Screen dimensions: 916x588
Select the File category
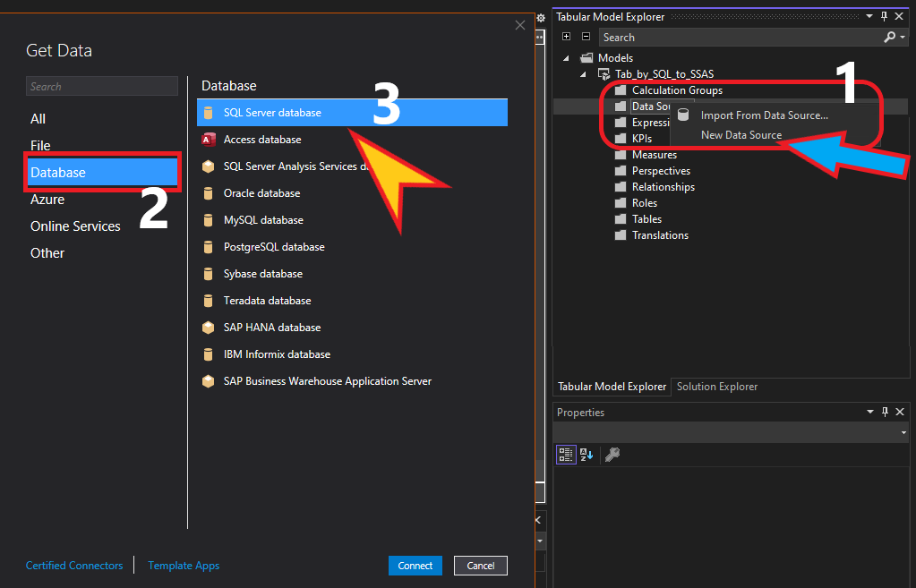(40, 146)
